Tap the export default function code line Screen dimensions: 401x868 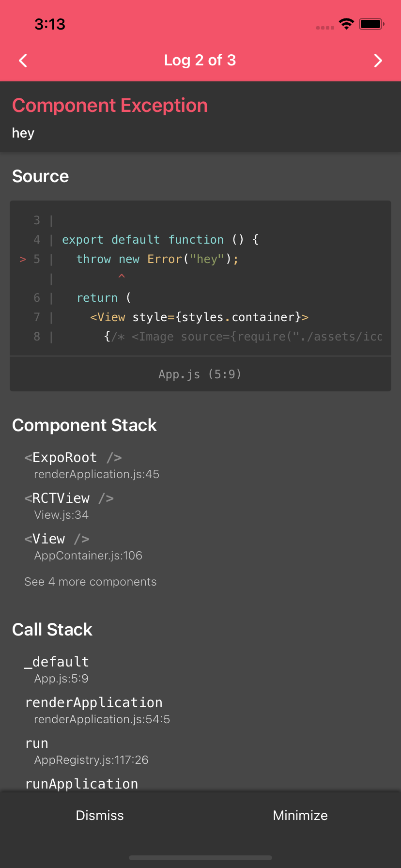coord(160,240)
